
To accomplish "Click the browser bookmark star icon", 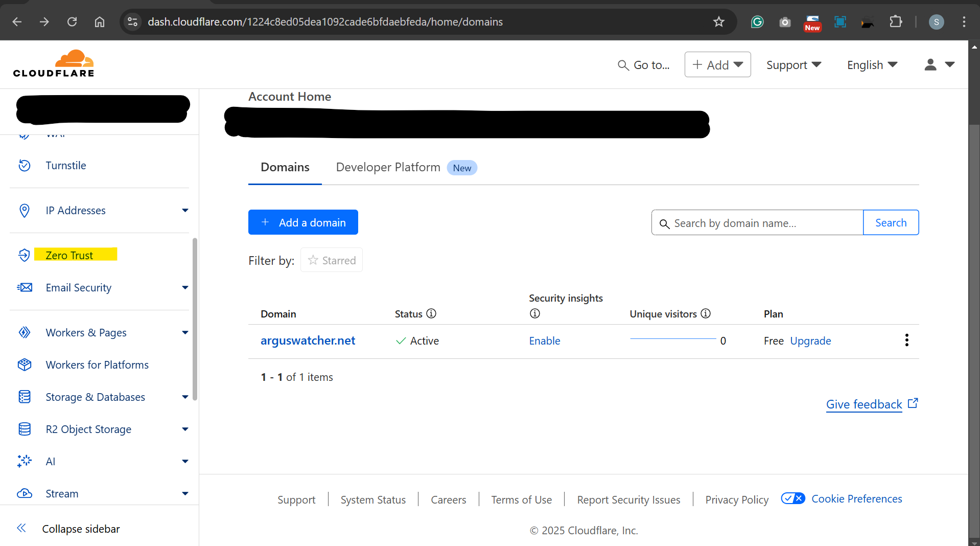I will click(x=719, y=21).
